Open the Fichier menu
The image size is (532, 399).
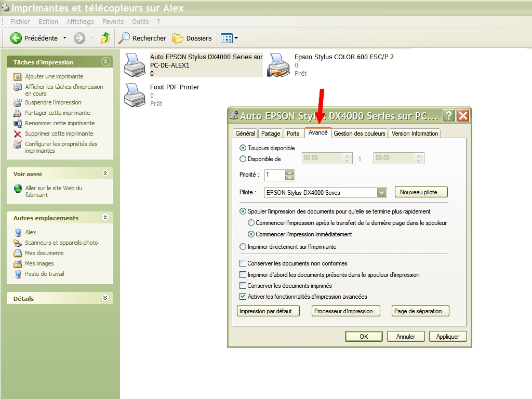pyautogui.click(x=20, y=22)
